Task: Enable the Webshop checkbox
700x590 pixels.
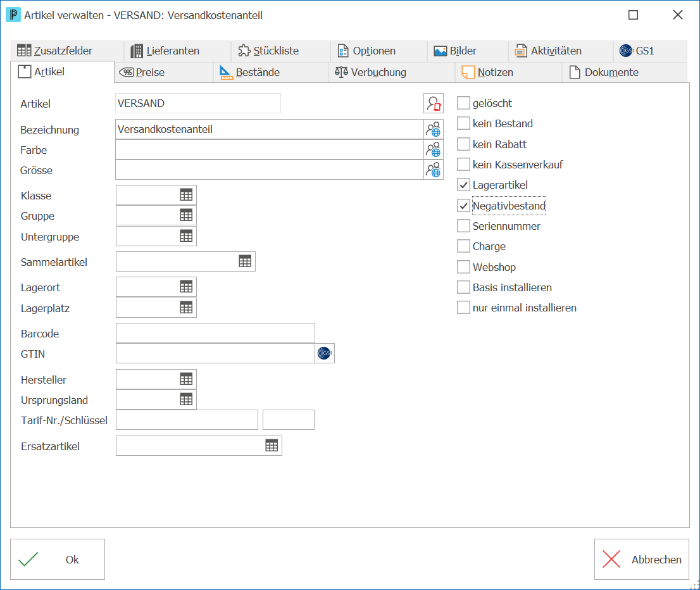Action: 463,267
